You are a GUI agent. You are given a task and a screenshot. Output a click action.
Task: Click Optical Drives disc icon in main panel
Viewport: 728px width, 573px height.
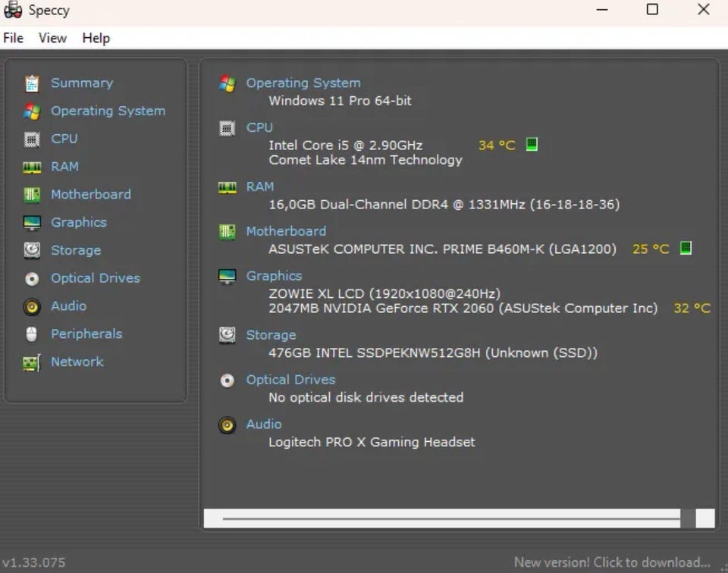pyautogui.click(x=227, y=380)
